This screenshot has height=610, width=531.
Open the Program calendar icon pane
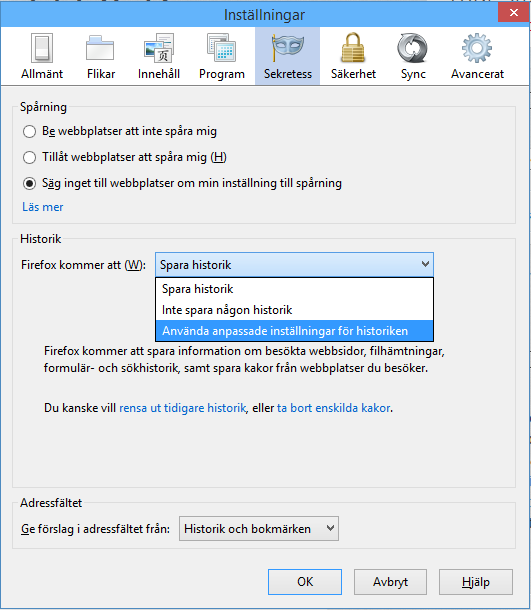[222, 56]
